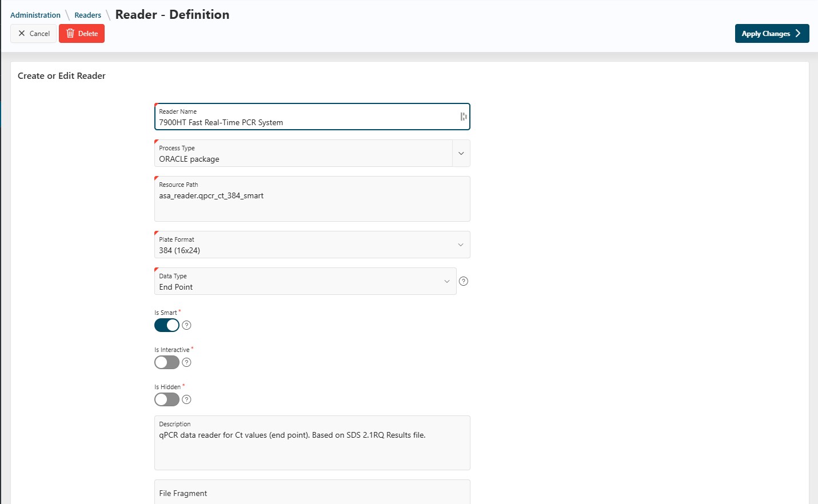Screen dimensions: 818x504
Task: Open help icon beside Is Hidden toggle
Action: point(186,399)
